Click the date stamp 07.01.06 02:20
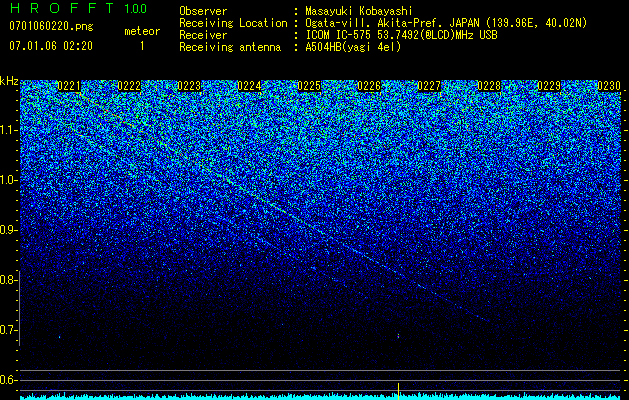This screenshot has height=400, width=629. (x=51, y=46)
